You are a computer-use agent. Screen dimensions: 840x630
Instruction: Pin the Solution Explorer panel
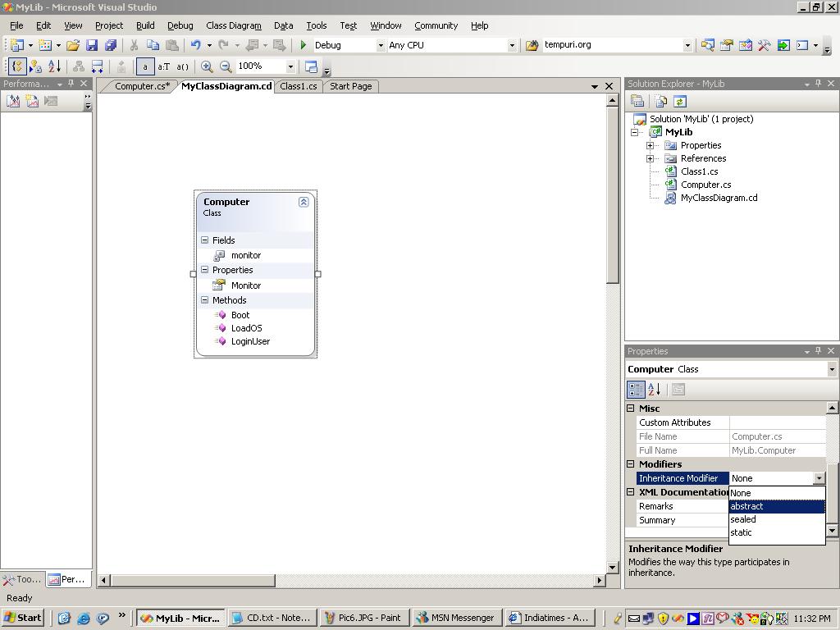[818, 83]
